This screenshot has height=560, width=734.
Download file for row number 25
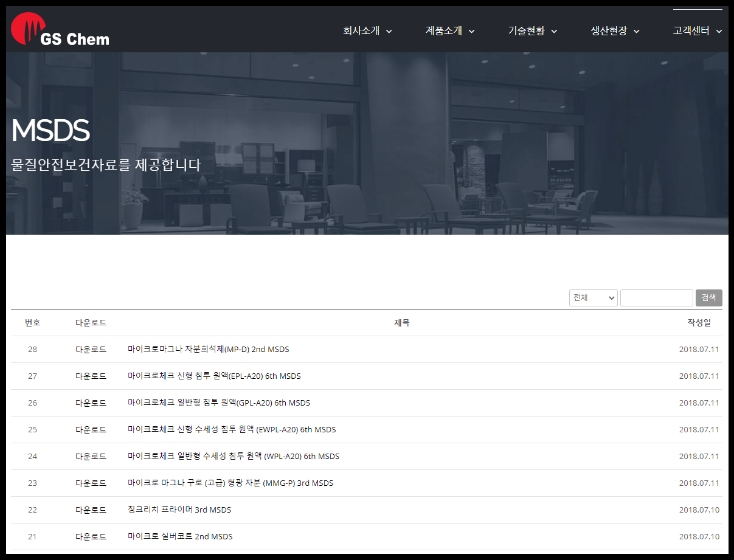91,430
